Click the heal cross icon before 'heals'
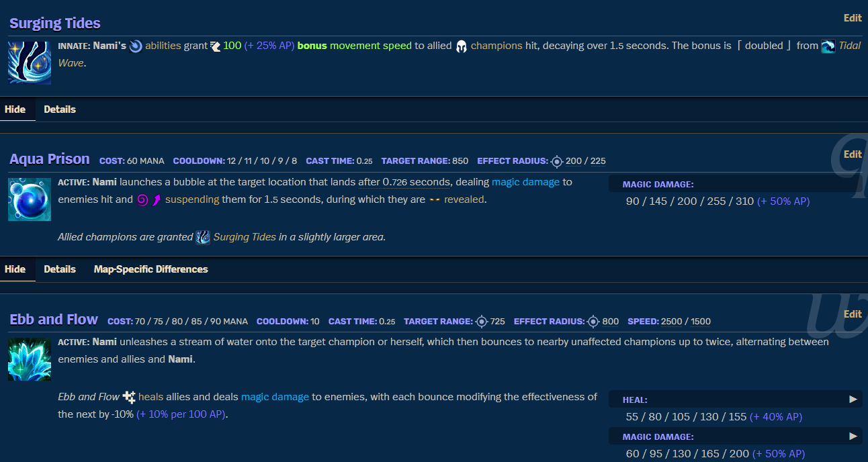 pos(129,397)
